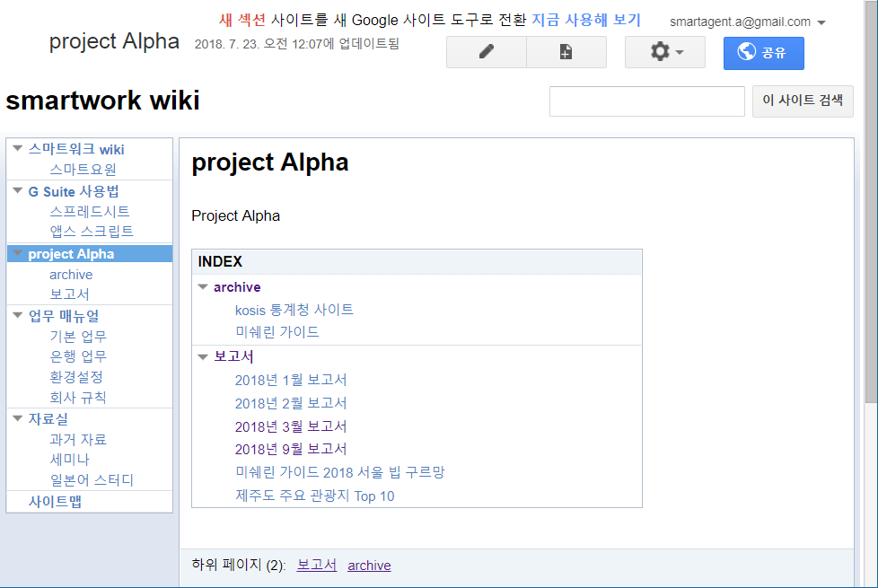This screenshot has width=878, height=588.
Task: Collapse the 자료실 sidebar section
Action: point(16,418)
